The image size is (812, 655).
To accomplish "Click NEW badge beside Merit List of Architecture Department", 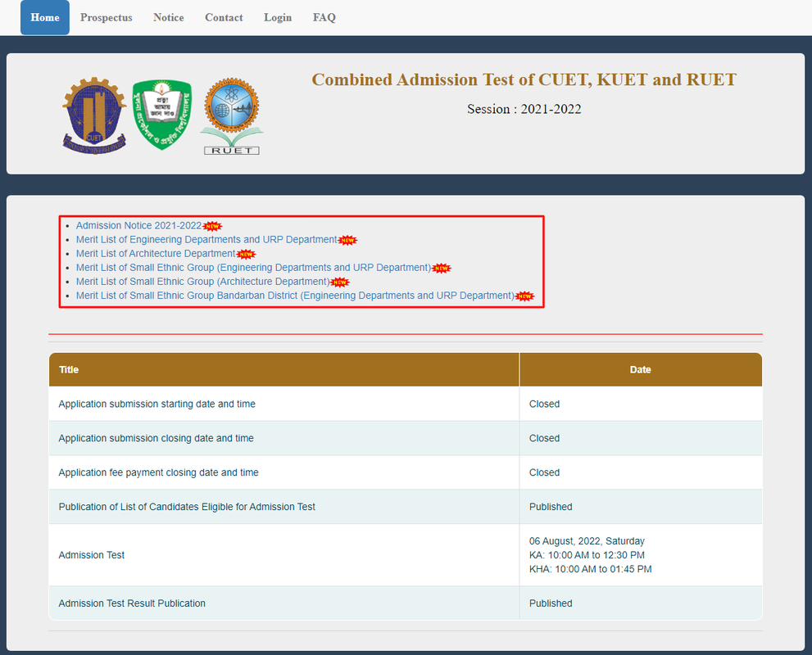I will pyautogui.click(x=246, y=254).
